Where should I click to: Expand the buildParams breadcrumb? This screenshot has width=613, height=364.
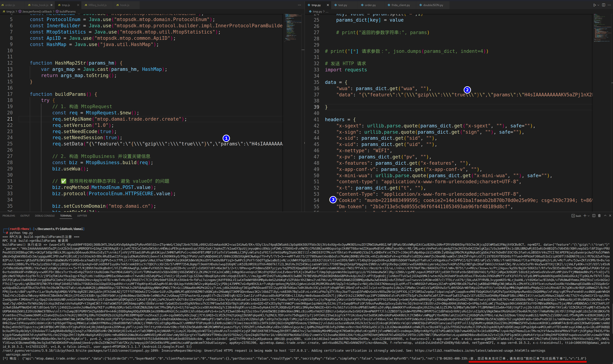click(x=67, y=11)
